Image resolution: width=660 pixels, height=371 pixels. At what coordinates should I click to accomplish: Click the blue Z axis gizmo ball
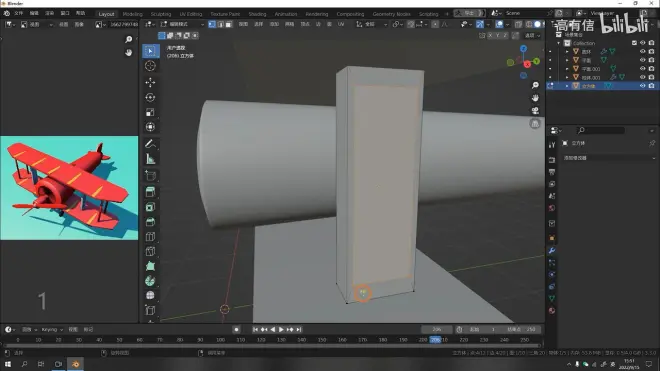(523, 48)
